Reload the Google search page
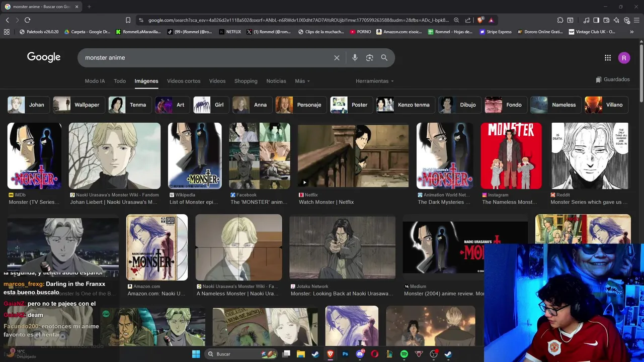Viewport: 644px width, 362px height. pos(27,20)
